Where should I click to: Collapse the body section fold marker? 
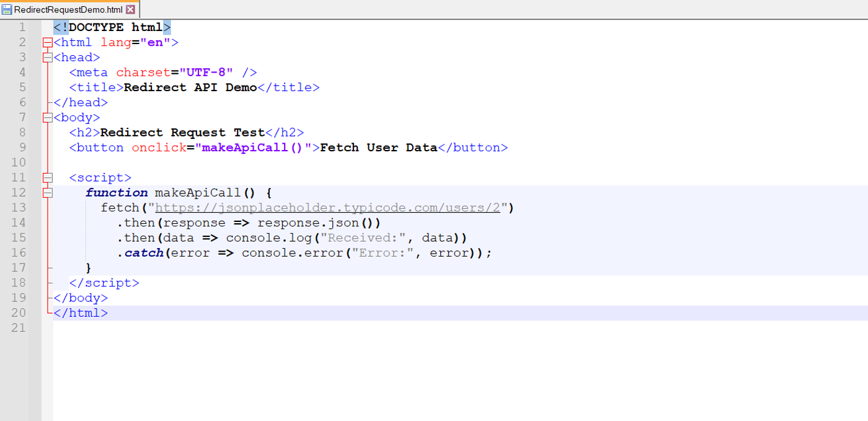click(x=48, y=118)
